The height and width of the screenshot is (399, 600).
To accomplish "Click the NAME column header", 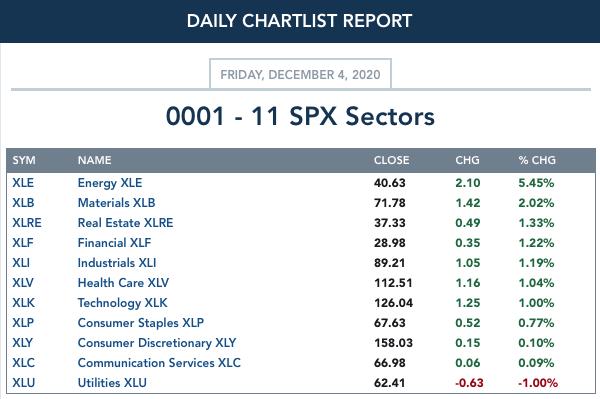I will pos(95,160).
